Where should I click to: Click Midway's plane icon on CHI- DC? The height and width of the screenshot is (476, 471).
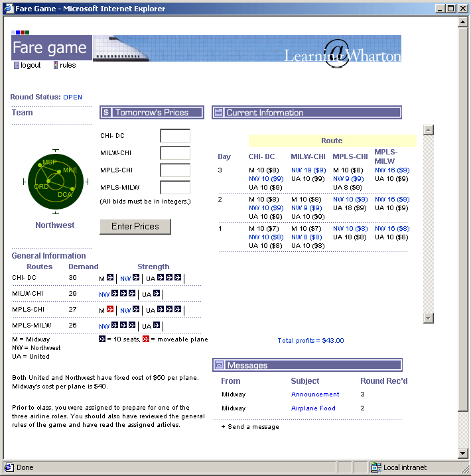click(x=110, y=278)
